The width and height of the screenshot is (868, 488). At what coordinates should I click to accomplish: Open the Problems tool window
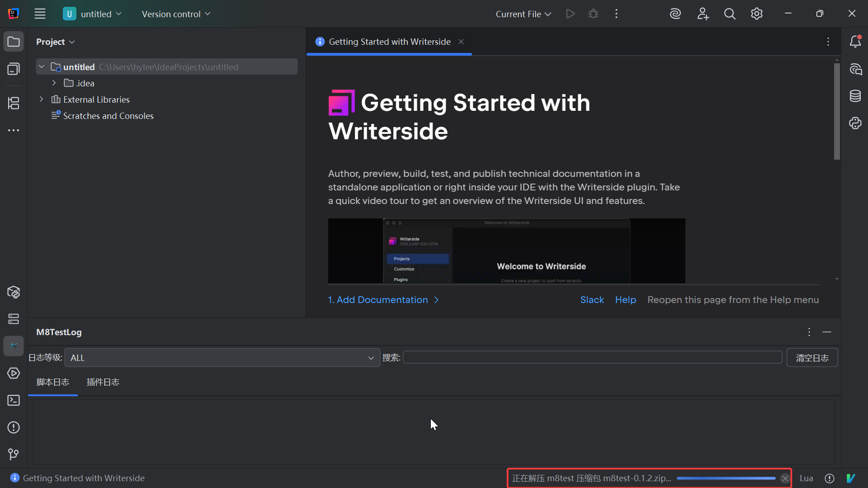point(14,427)
